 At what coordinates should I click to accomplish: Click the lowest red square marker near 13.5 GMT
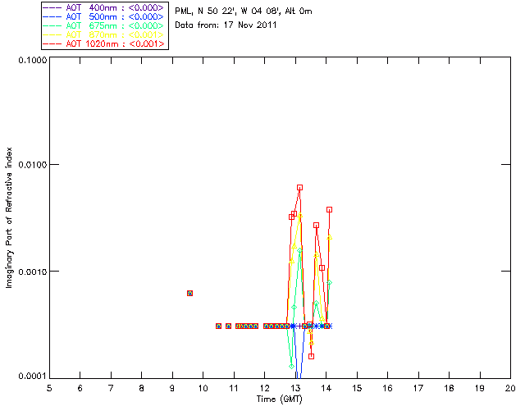(x=312, y=356)
